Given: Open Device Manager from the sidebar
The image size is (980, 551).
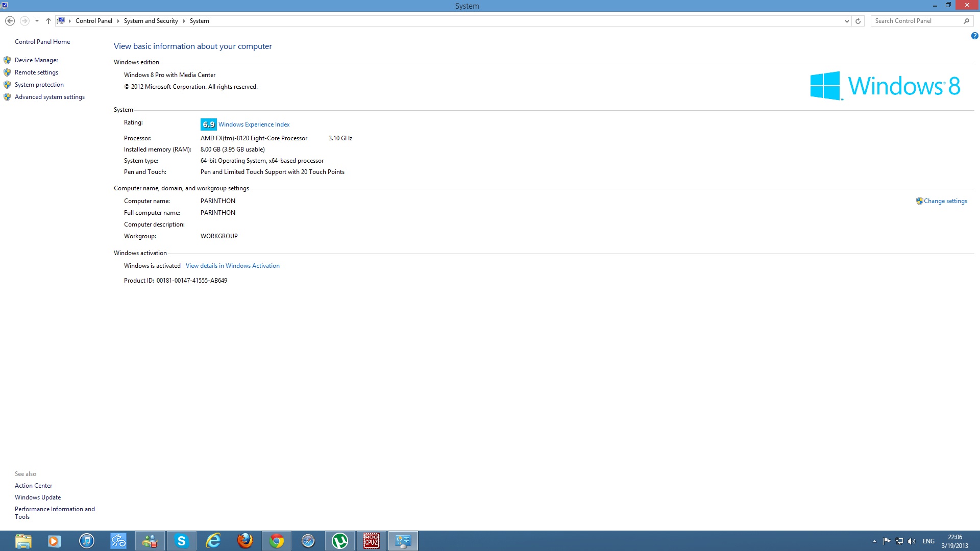Looking at the screenshot, I should tap(36, 60).
